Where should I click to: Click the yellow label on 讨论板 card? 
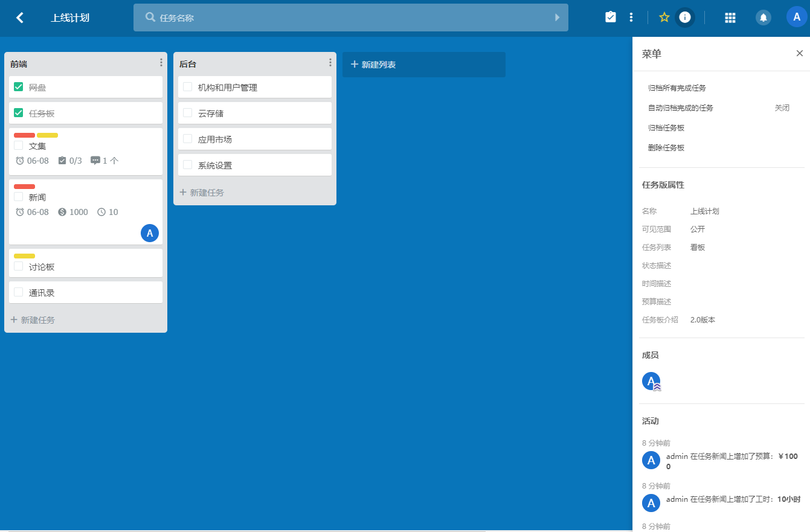click(24, 256)
